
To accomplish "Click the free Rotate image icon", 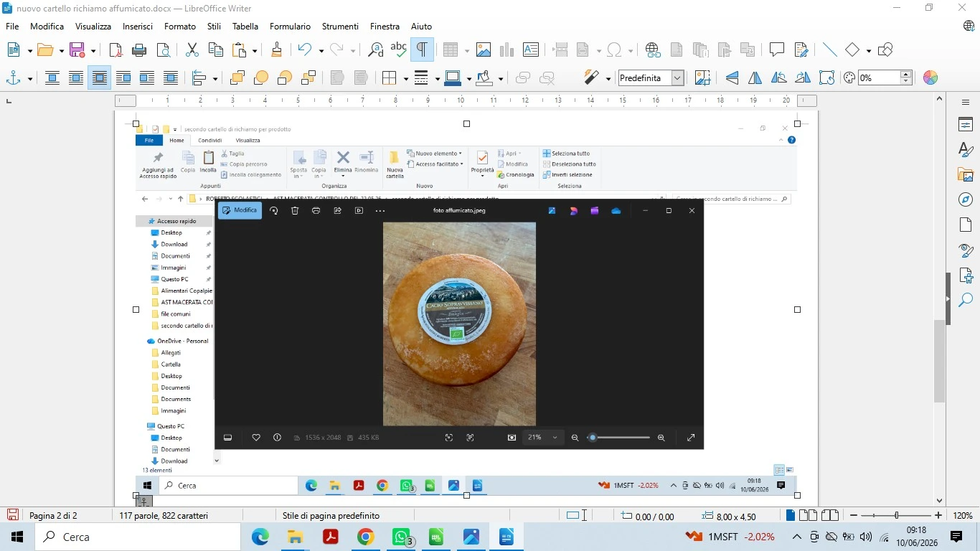I will 826,77.
